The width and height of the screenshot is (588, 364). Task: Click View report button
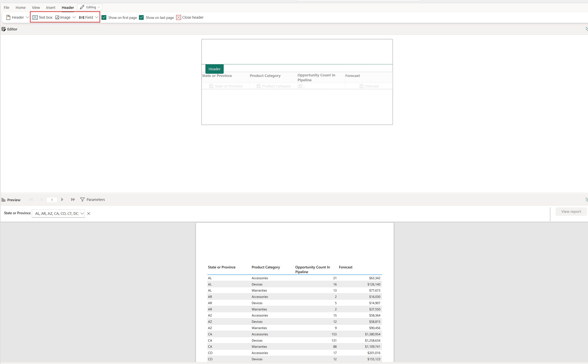click(570, 211)
